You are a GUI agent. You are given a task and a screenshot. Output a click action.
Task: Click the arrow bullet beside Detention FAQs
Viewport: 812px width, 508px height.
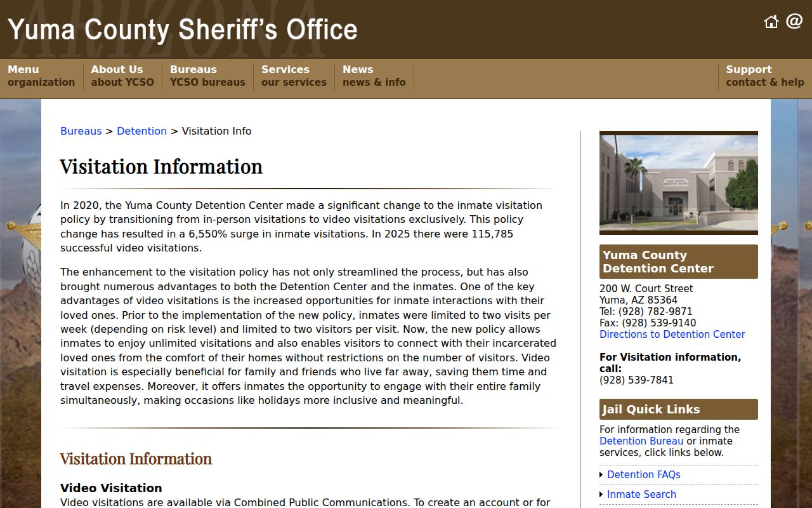tap(601, 475)
